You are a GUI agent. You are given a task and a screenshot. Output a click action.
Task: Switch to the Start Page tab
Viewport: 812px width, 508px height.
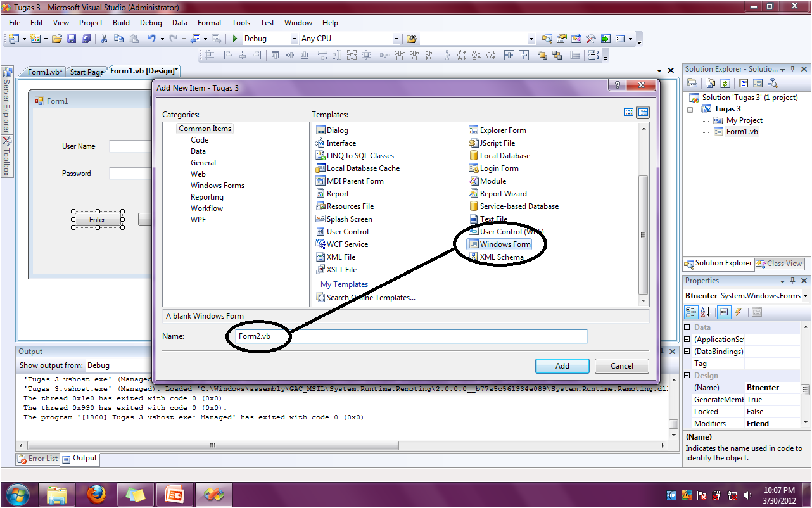coord(87,72)
